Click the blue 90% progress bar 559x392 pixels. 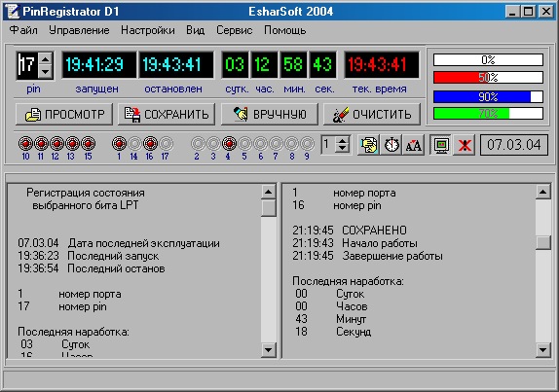[x=488, y=97]
